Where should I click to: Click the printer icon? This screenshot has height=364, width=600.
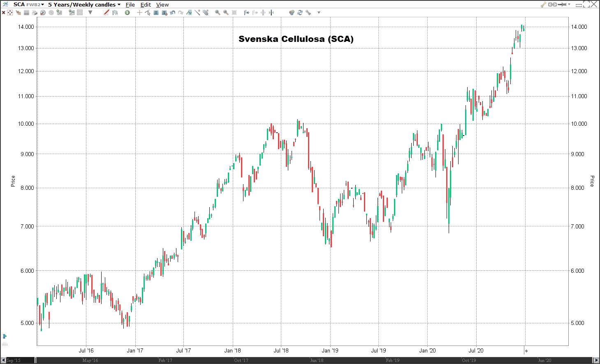(x=35, y=13)
